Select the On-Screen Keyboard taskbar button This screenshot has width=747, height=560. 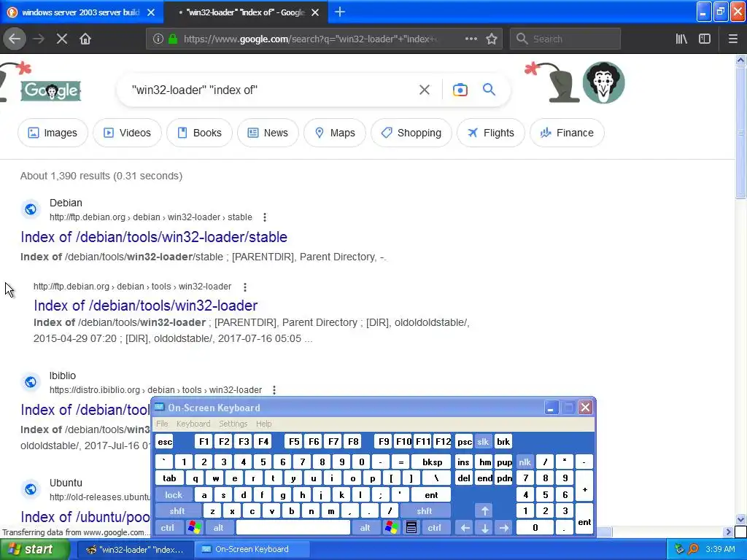tap(252, 549)
